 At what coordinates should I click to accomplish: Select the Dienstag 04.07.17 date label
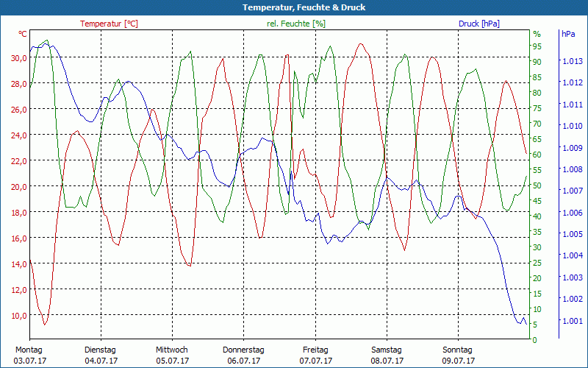101,355
